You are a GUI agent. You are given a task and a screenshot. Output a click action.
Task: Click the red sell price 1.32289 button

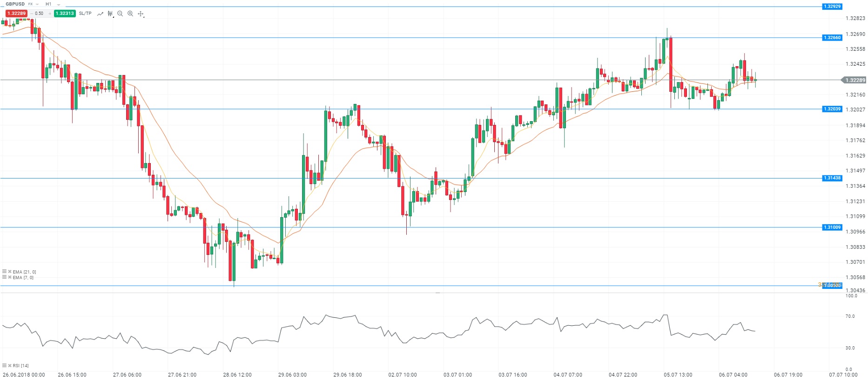(x=16, y=14)
